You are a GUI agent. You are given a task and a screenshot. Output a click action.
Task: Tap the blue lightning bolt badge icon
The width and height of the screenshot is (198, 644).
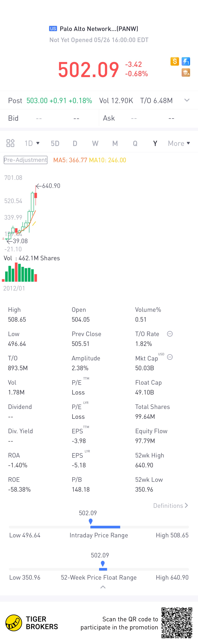[x=186, y=61]
